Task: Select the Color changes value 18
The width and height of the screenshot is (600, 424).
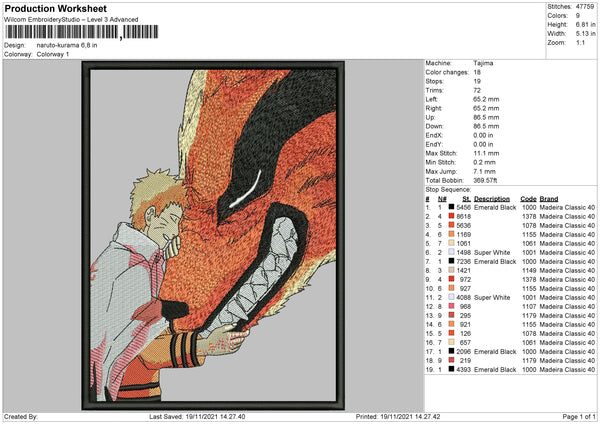Action: [x=477, y=72]
